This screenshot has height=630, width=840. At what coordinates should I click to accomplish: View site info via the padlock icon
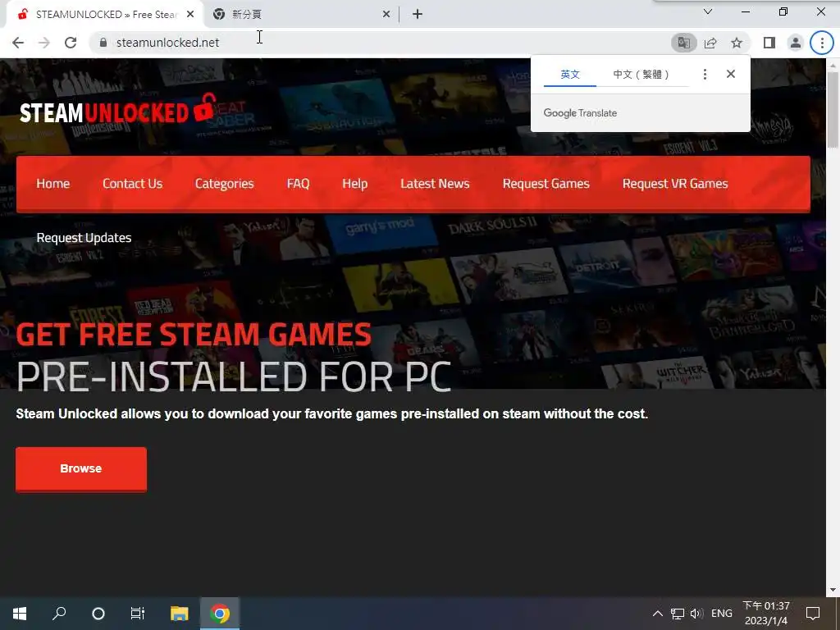click(x=103, y=43)
